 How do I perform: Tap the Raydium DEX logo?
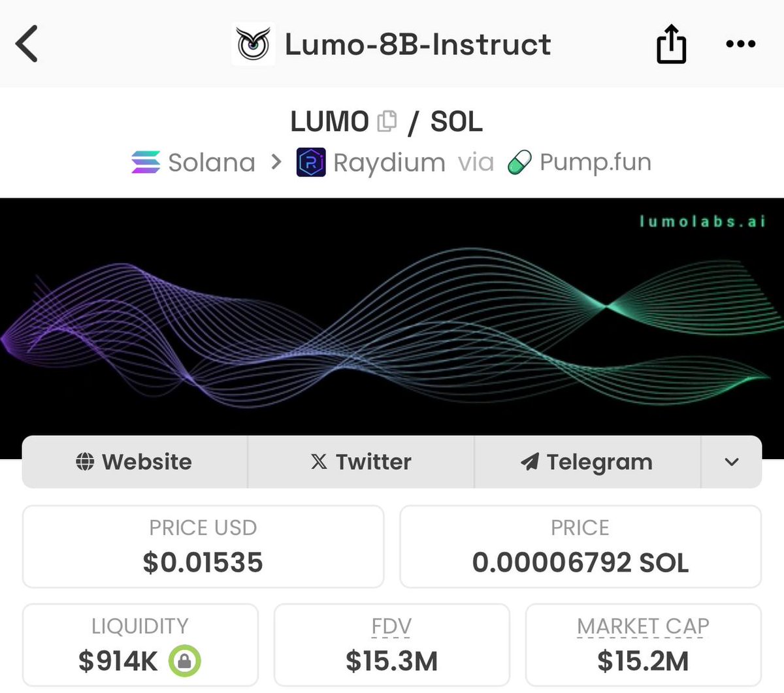(311, 162)
